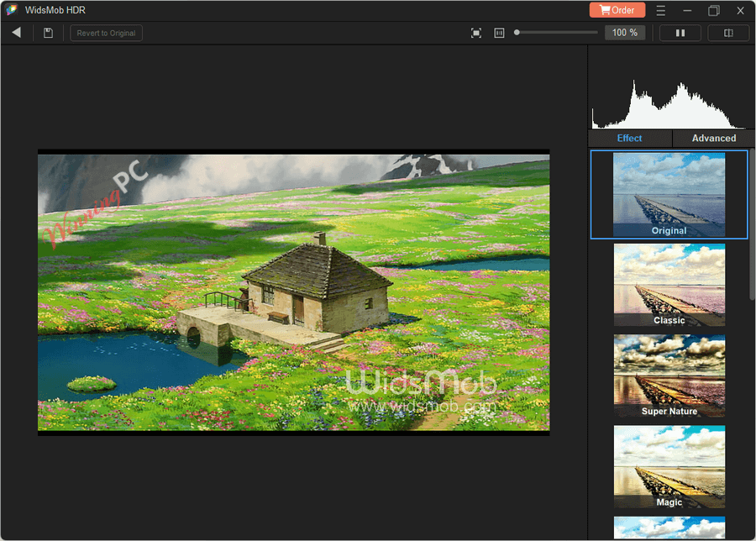Enable the Classic HDR effect
The height and width of the screenshot is (541, 756).
[x=669, y=284]
